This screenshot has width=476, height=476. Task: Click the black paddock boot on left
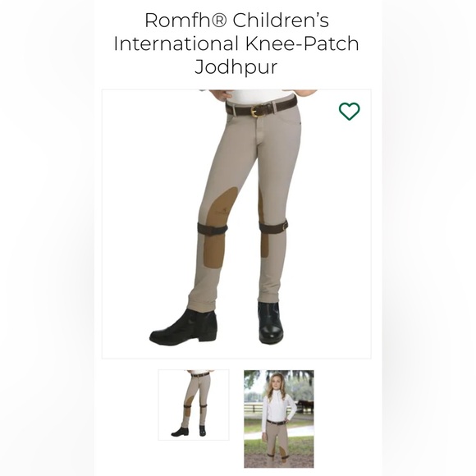184,327
